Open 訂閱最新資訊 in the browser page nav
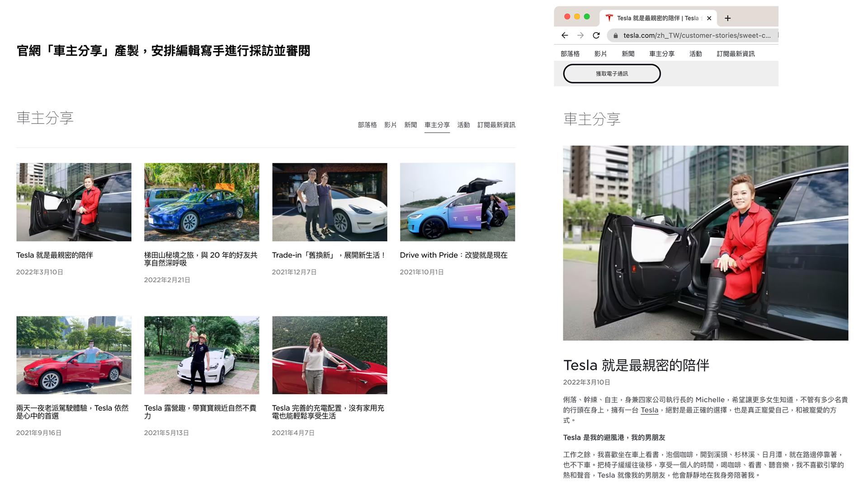This screenshot has height=498, width=868. click(736, 54)
